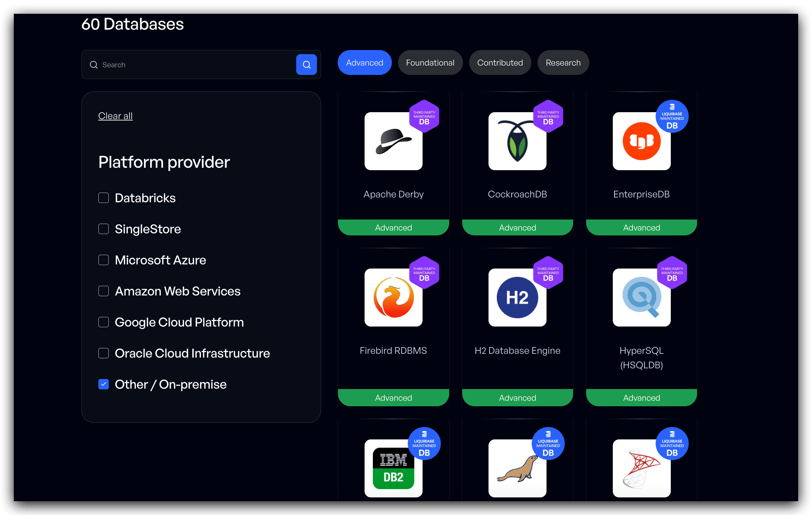Click green Advanced label under Firebird RDBMS

click(393, 398)
